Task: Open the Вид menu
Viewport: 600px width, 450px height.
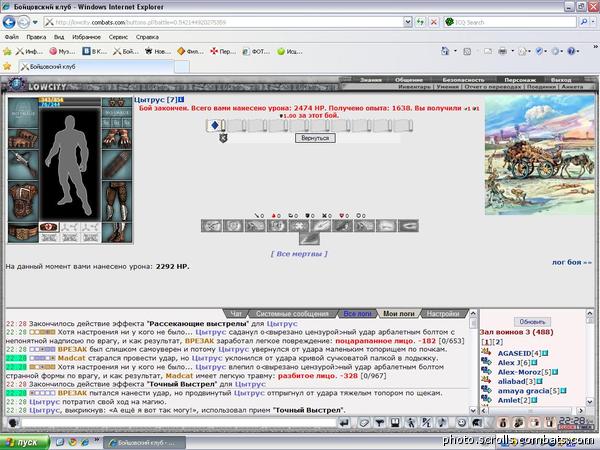Action: [59, 37]
